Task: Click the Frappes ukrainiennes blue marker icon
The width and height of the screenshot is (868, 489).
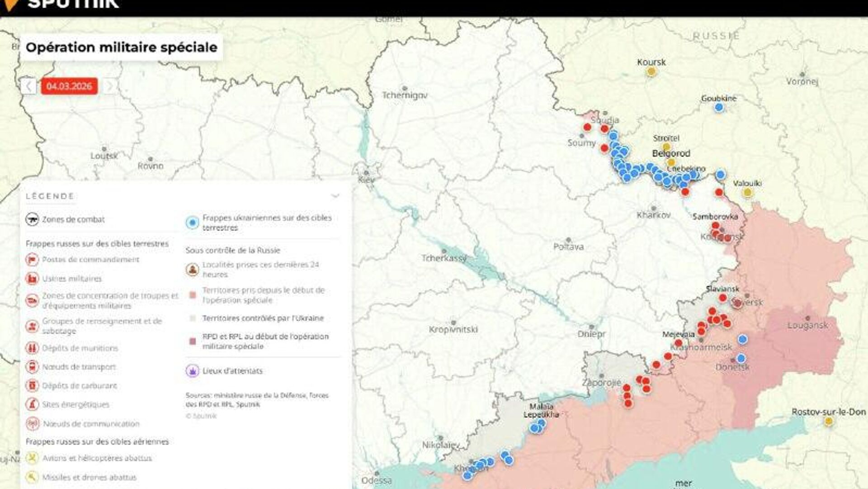Action: 193,223
